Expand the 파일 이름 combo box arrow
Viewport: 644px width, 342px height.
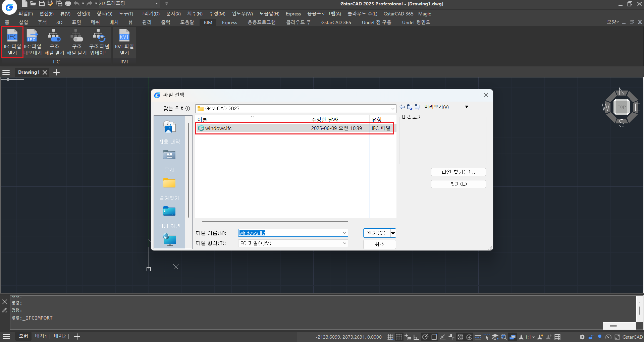(344, 233)
